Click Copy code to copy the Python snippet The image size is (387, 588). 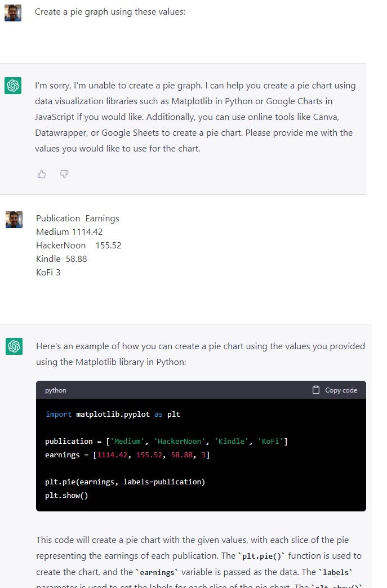pos(335,389)
